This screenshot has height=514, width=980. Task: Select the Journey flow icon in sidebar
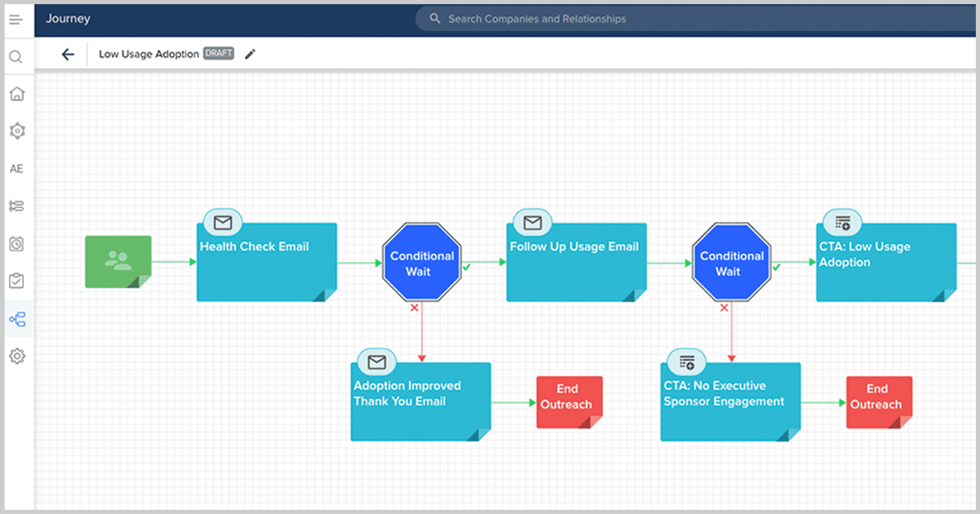[17, 319]
